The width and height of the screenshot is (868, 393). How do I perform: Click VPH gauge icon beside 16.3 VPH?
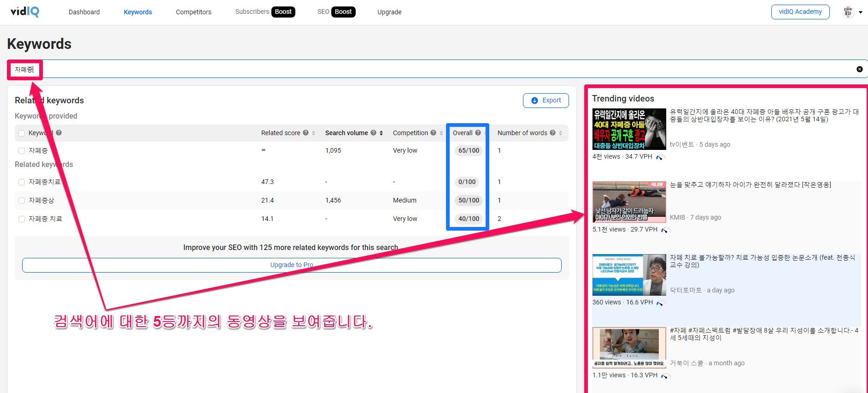(666, 376)
